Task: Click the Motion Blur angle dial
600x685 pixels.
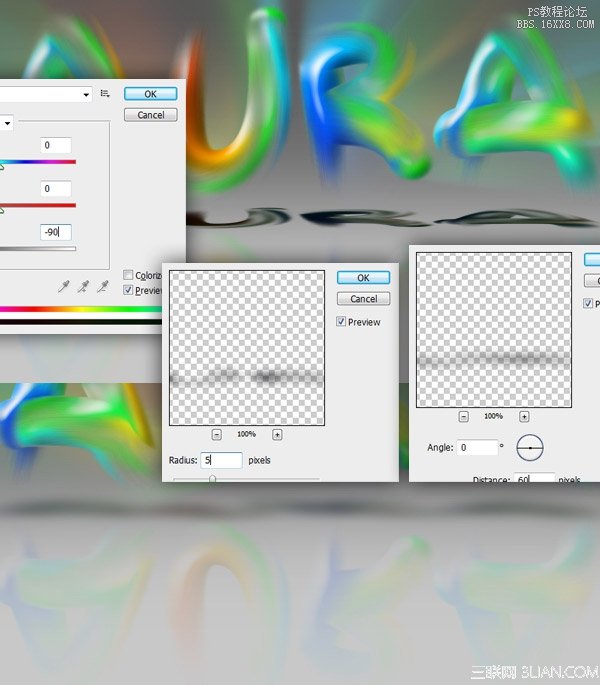Action: coord(530,448)
